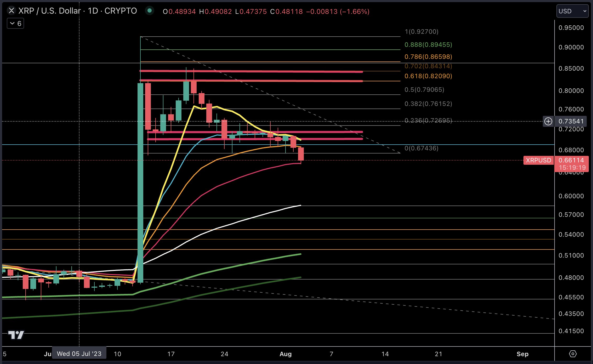Screen dimensions: 593x364
Task: Open the USD currency dropdown
Action: coord(572,11)
